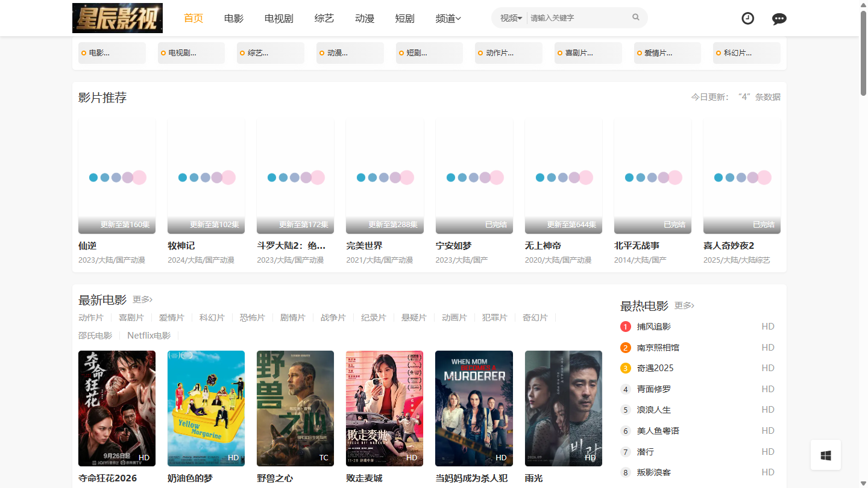Viewport: 868px width, 488px height.
Task: Open the 奶油色的梦 movie poster
Action: (206, 408)
